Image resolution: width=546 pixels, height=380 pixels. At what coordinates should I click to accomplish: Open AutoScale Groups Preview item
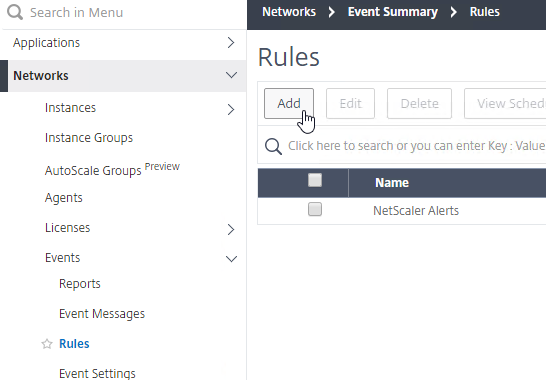112,169
